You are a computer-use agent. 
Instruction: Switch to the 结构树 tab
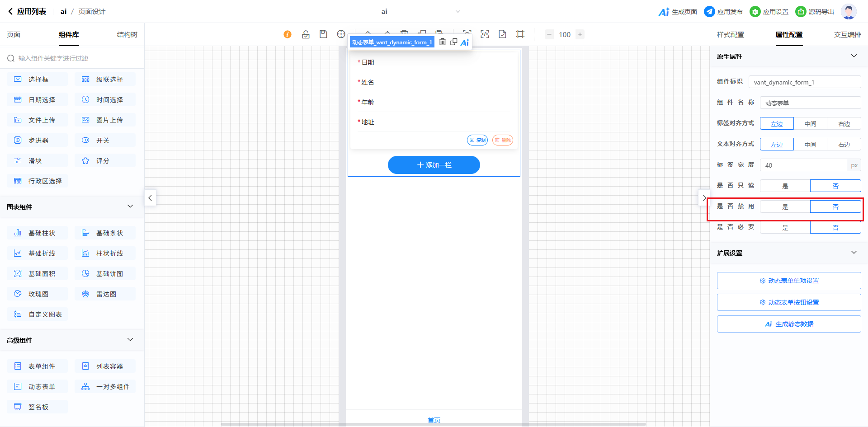127,35
